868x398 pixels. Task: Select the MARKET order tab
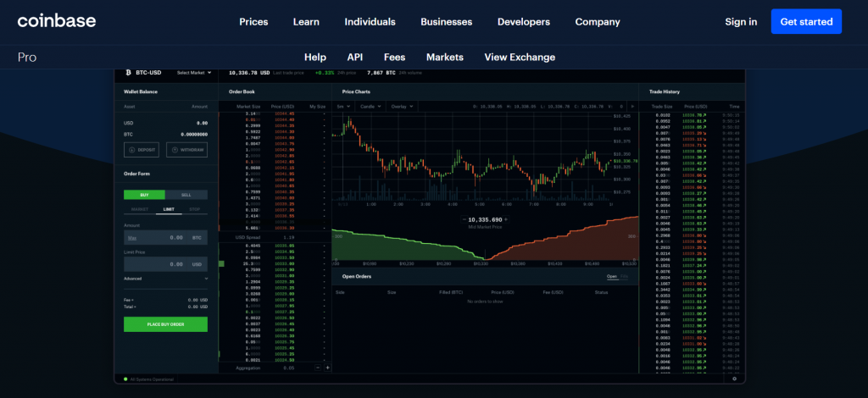pyautogui.click(x=140, y=209)
